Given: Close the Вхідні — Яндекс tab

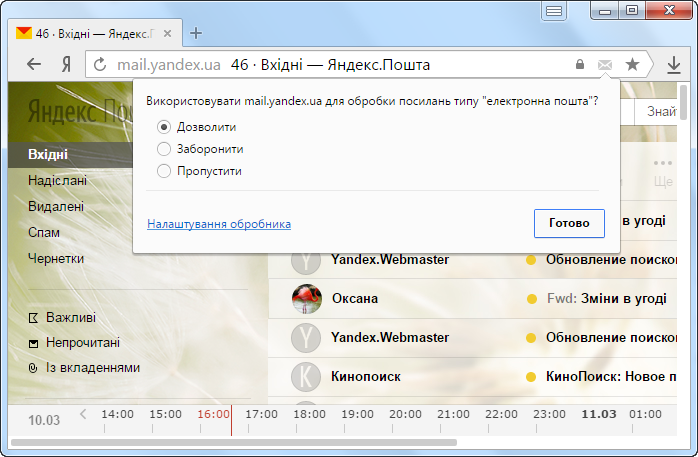Looking at the screenshot, I should click(x=167, y=33).
